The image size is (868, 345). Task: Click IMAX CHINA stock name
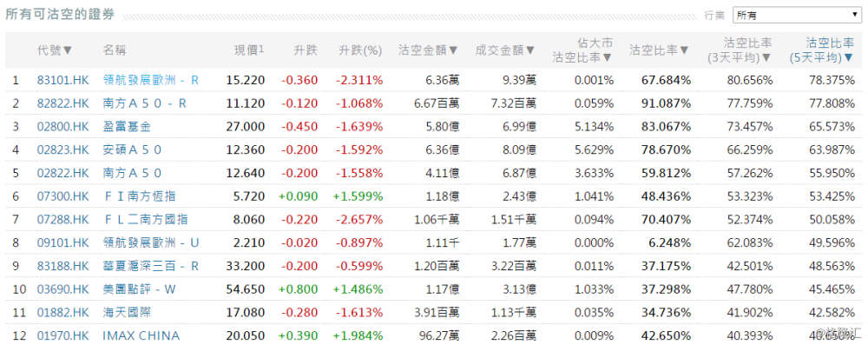coord(141,335)
